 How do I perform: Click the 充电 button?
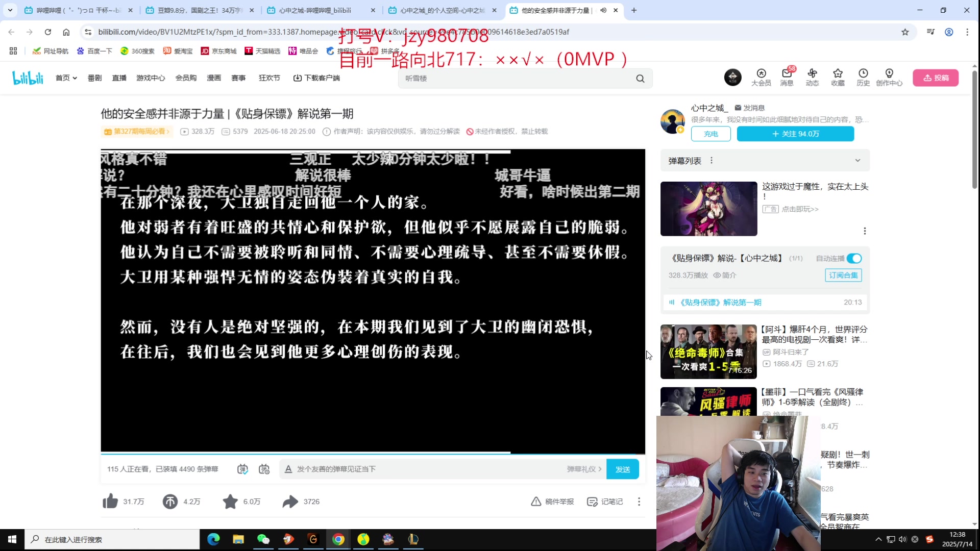(x=710, y=134)
